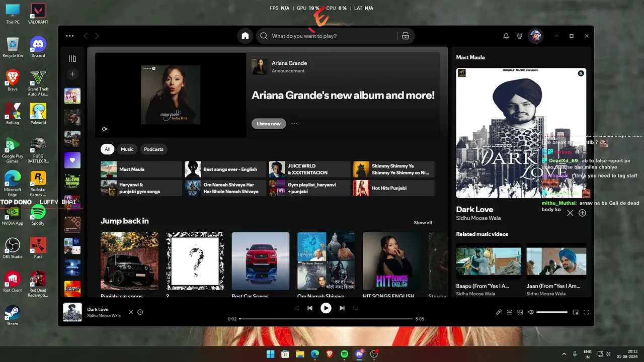Open the Jump back in heading
Image resolution: width=644 pixels, height=362 pixels.
tap(125, 221)
